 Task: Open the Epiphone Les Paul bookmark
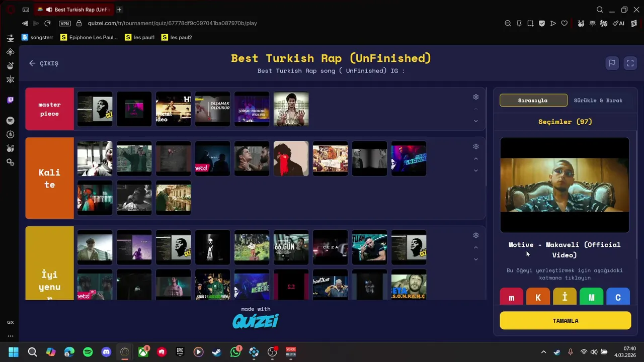coord(89,37)
